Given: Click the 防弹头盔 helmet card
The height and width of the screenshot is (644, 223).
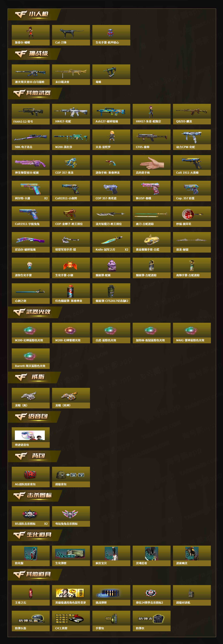Looking at the screenshot, I should click(31, 621).
